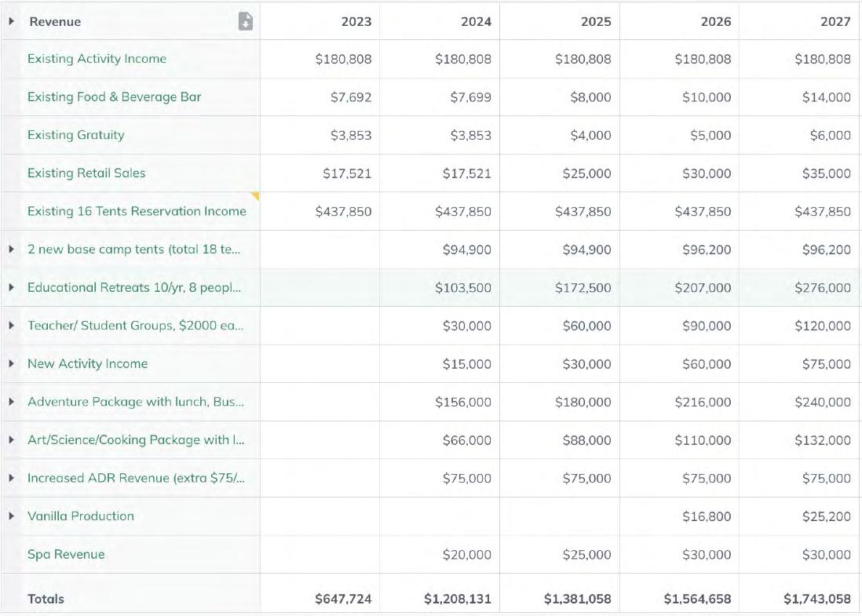Open the Spa Revenue row label
The image size is (862, 616).
point(66,554)
